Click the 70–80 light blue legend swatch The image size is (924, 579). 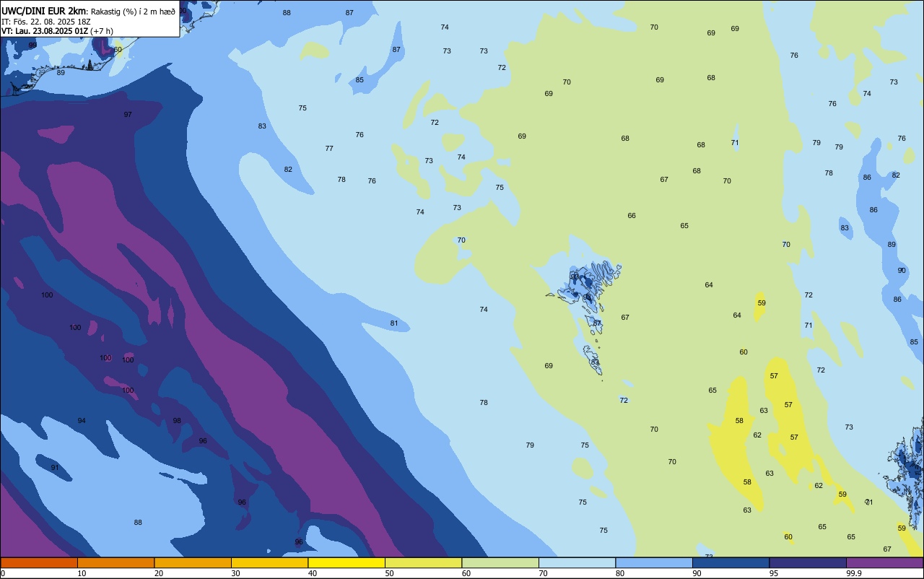coord(577,562)
